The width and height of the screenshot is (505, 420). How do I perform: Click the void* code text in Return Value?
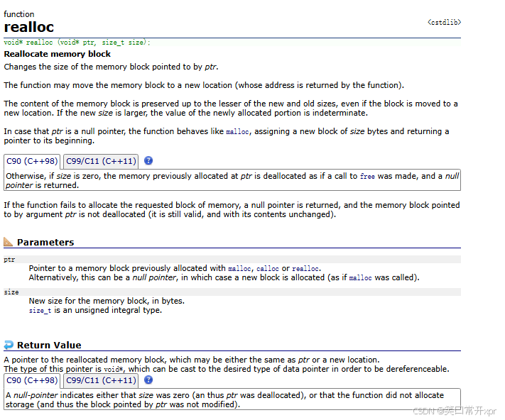point(114,370)
